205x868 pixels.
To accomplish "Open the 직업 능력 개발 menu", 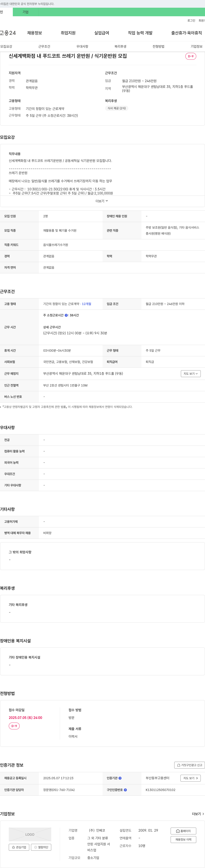I will click(x=140, y=33).
